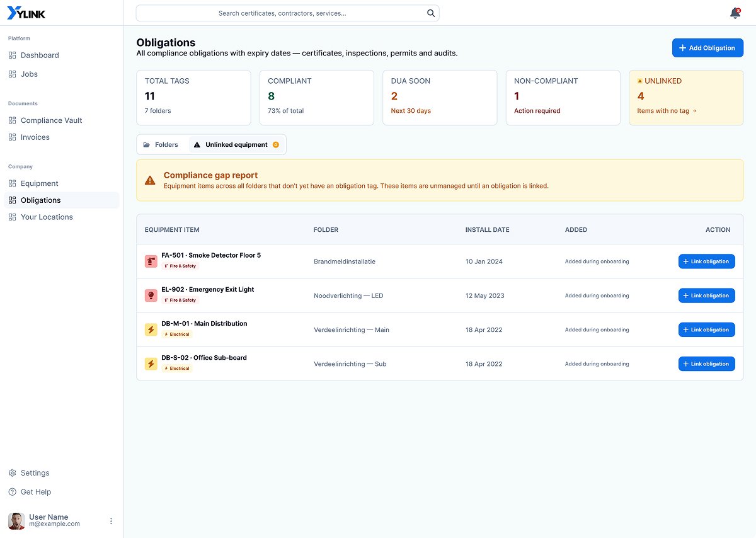Click the NON-COMPLIANT summary card
Viewport: 756px width, 538px height.
pos(563,98)
